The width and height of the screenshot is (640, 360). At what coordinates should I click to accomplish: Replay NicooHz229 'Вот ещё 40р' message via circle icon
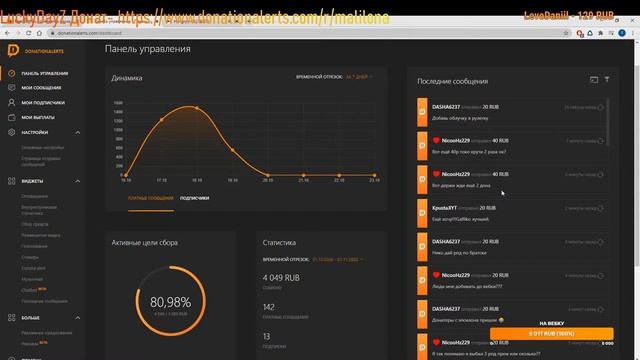[600, 141]
